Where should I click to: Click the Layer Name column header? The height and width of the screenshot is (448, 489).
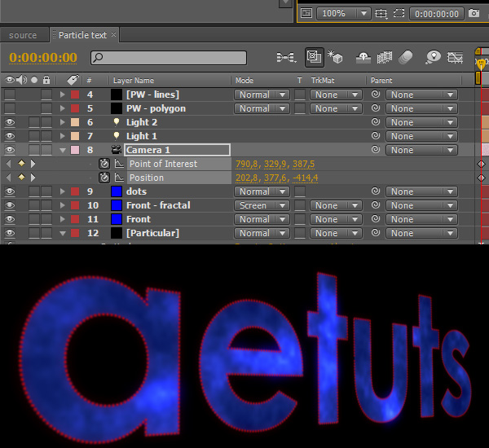tap(134, 81)
